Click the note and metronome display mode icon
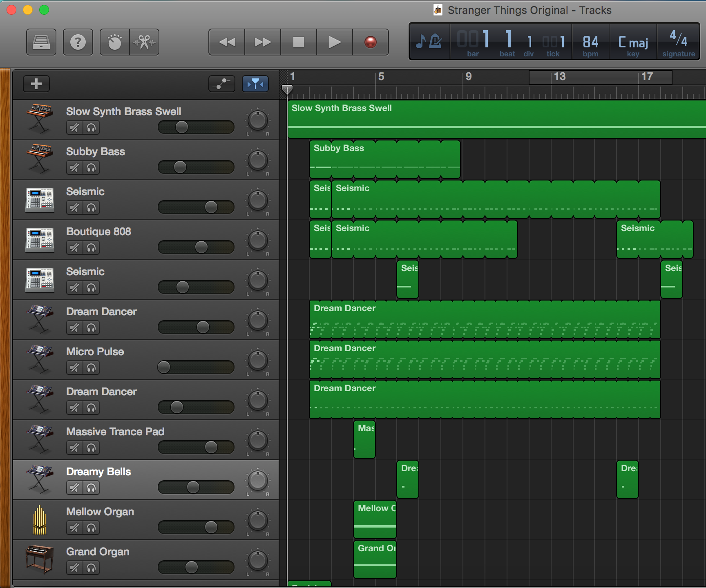The image size is (706, 588). (429, 41)
